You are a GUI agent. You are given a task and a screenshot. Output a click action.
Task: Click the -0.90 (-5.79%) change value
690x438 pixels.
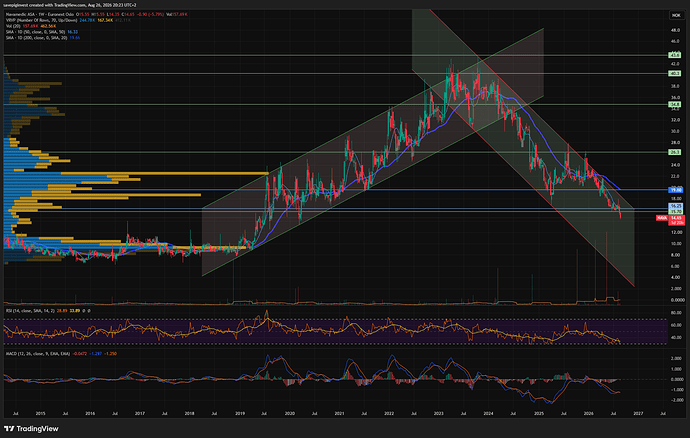point(150,15)
